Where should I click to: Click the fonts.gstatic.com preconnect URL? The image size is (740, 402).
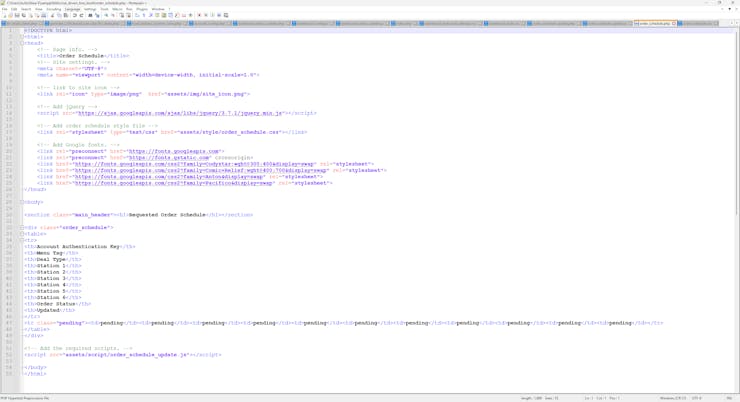169,158
